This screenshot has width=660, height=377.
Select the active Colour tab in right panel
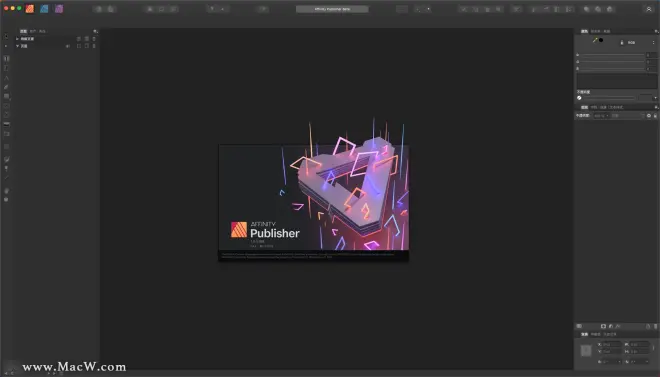[584, 31]
